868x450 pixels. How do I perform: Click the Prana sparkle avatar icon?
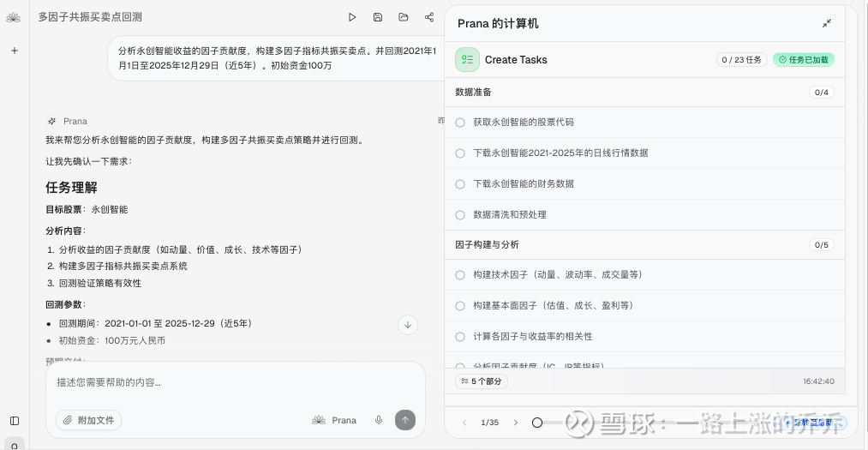52,121
